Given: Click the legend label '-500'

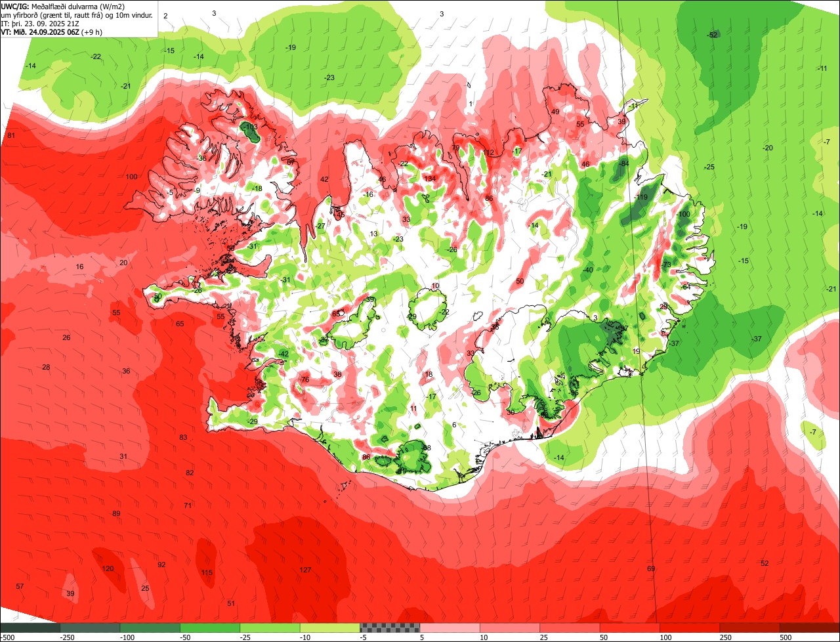Looking at the screenshot, I should coord(7,637).
